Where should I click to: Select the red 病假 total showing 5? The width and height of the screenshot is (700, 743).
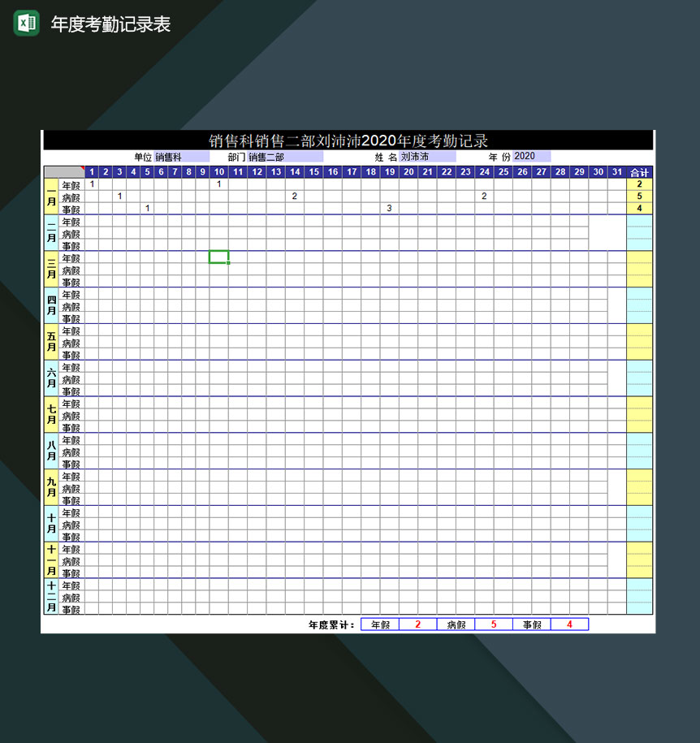coord(491,624)
